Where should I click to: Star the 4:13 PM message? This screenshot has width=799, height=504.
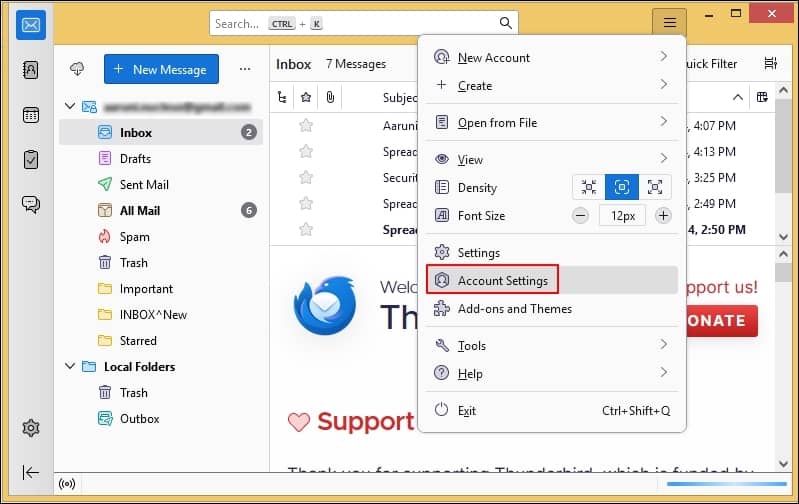(306, 151)
